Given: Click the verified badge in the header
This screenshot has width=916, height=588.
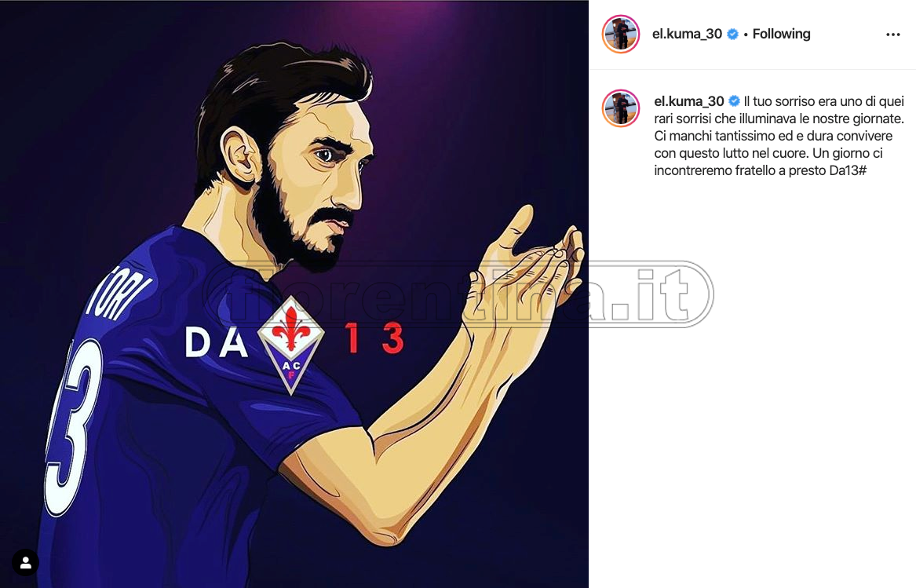Looking at the screenshot, I should (732, 35).
